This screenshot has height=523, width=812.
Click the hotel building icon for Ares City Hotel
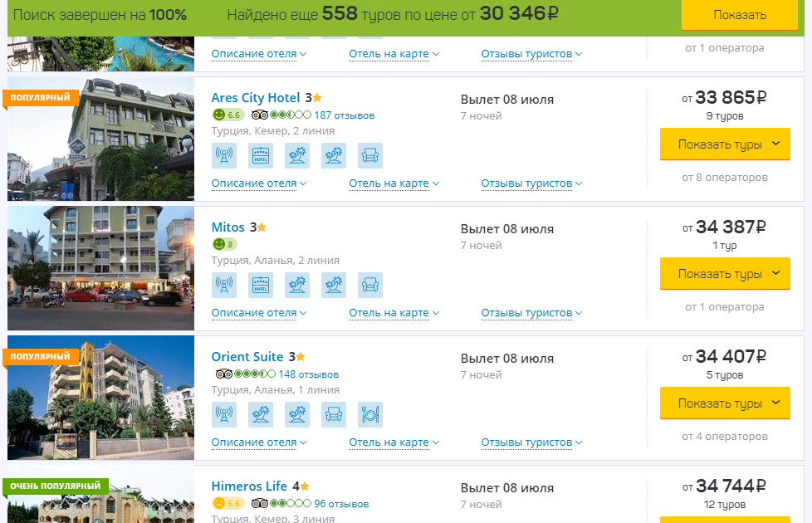pos(261,156)
